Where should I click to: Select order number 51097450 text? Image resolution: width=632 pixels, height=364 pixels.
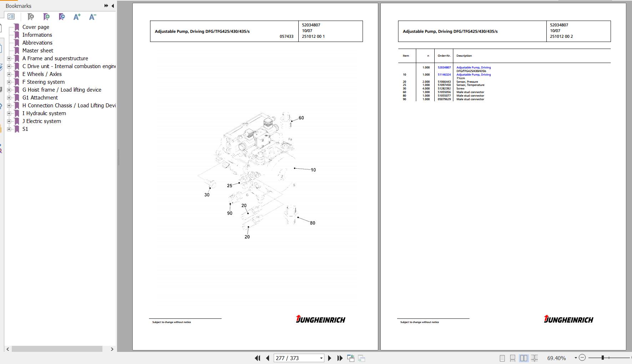[444, 85]
